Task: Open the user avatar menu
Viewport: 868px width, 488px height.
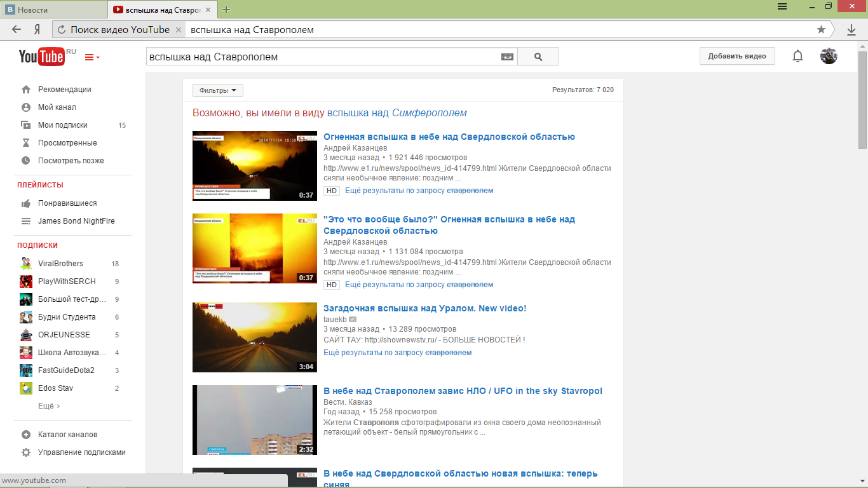Action: click(x=829, y=56)
